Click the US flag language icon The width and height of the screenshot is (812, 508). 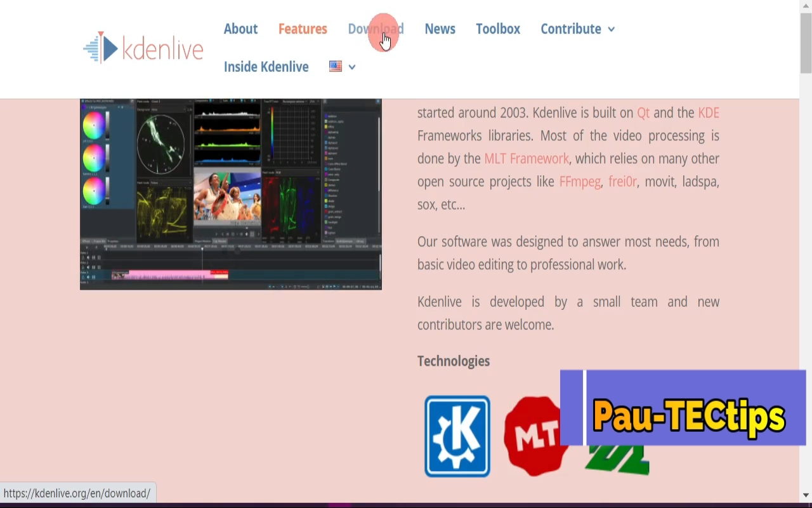tap(336, 66)
